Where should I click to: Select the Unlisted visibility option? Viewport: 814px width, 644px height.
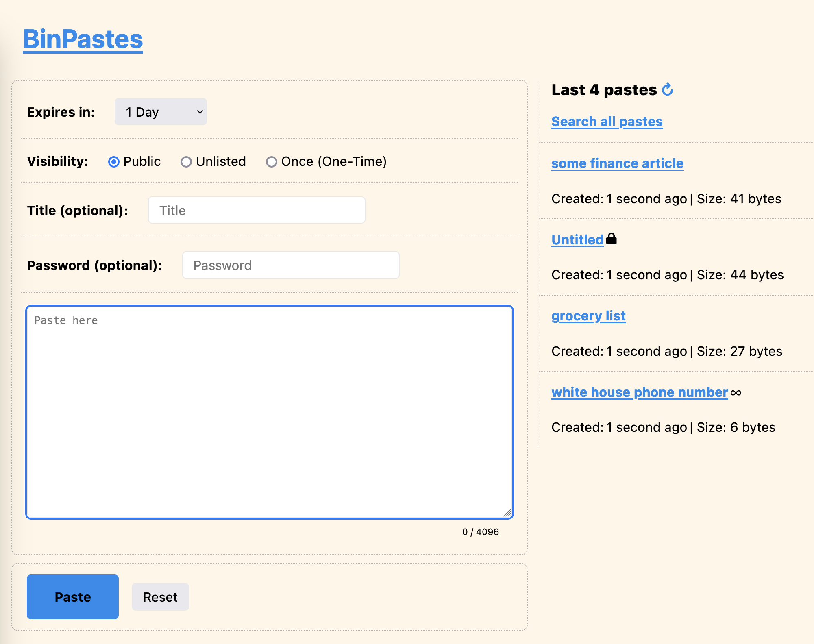(186, 162)
